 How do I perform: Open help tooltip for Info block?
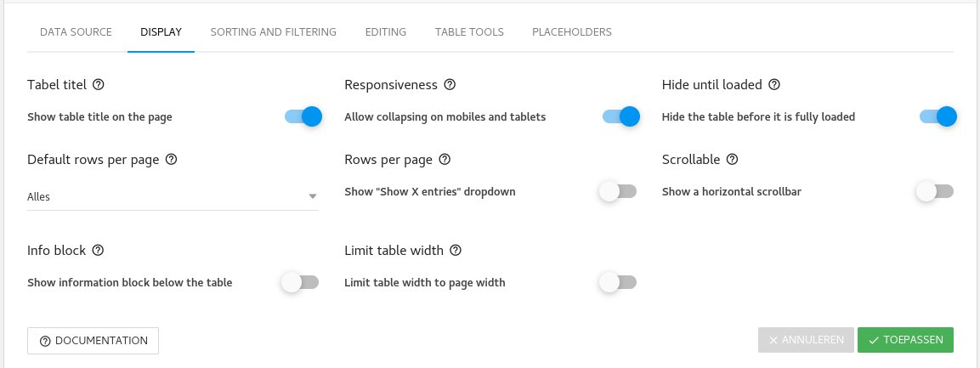click(x=98, y=250)
